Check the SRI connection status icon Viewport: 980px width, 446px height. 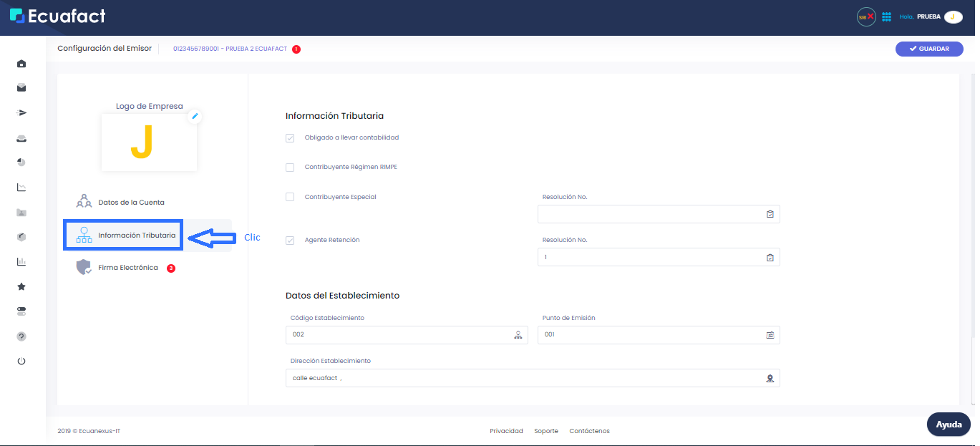tap(865, 16)
